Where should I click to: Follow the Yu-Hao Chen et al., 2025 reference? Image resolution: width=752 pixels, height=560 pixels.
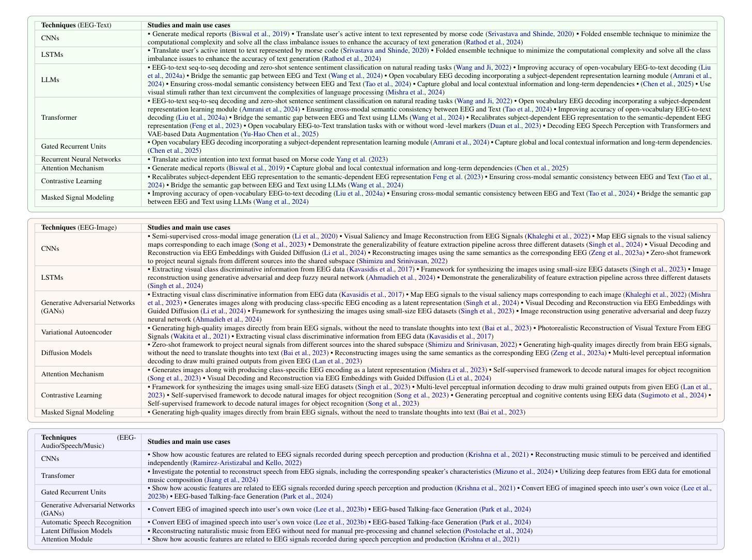click(279, 134)
